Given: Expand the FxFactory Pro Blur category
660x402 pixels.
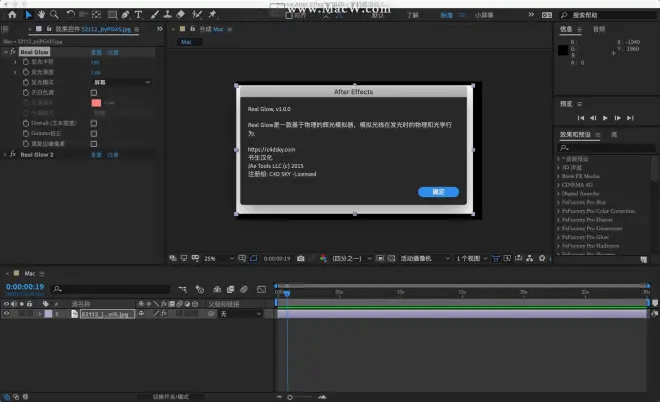Looking at the screenshot, I should point(558,202).
